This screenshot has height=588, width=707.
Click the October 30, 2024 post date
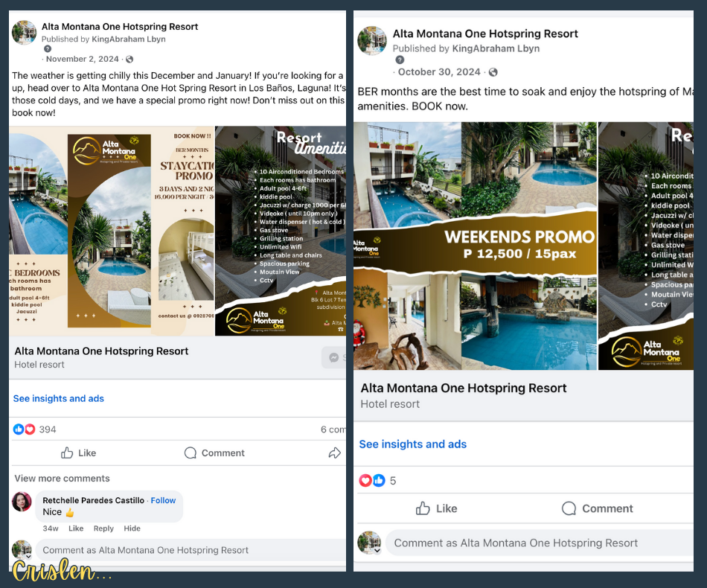pos(439,72)
